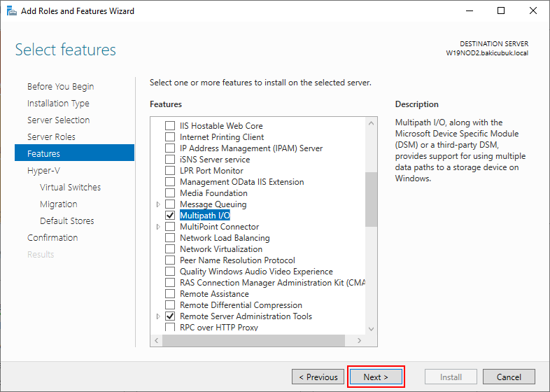Open the Virtual Switches wizard page
The width and height of the screenshot is (550, 392).
(70, 188)
